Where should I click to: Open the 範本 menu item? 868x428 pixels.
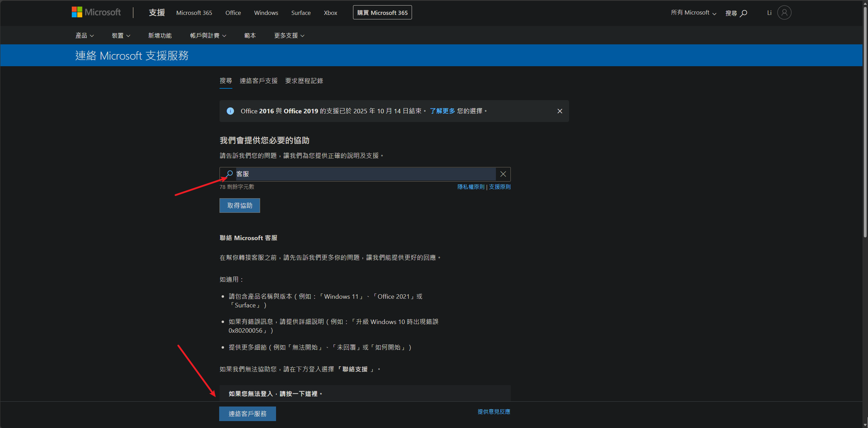[x=250, y=36]
